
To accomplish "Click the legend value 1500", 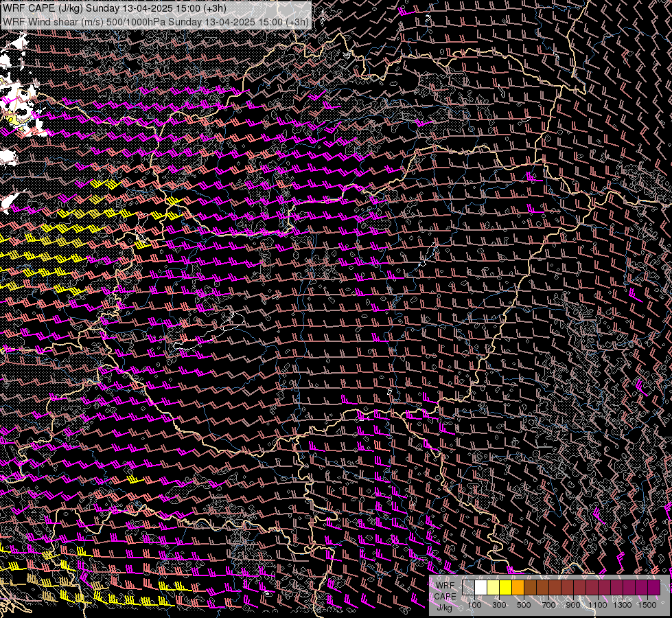I will (647, 605).
